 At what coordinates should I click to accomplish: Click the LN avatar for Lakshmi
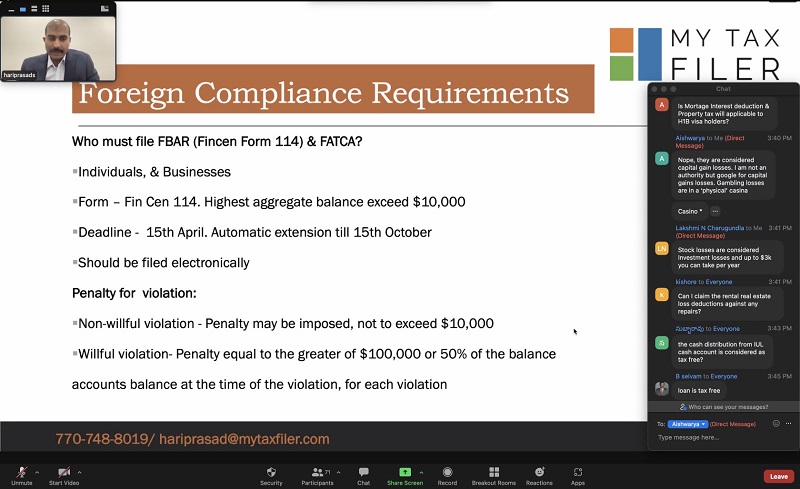tap(662, 249)
